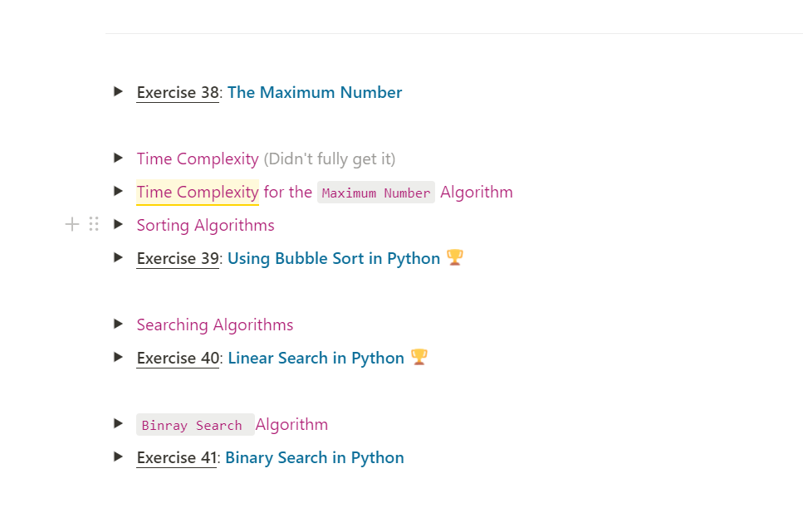Click the plus icon next to Sorting Algorithms

tap(72, 224)
